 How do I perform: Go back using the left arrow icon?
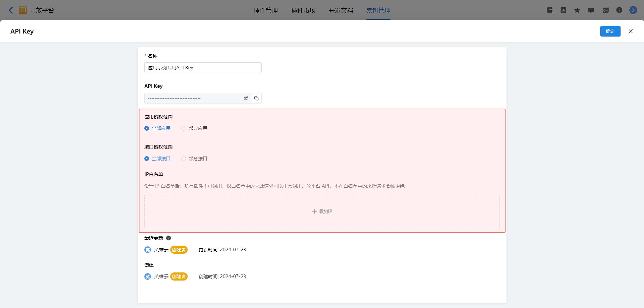coord(11,10)
